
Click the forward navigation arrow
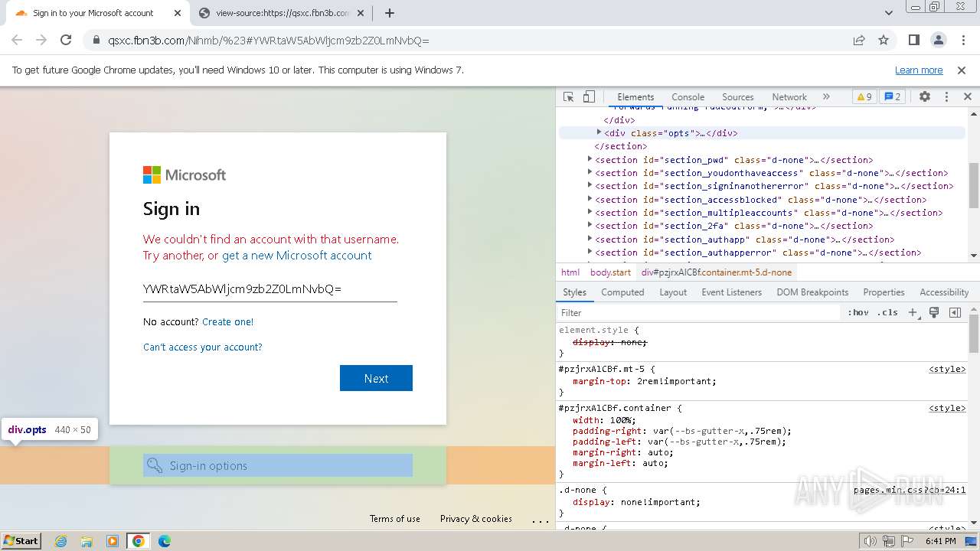41,40
